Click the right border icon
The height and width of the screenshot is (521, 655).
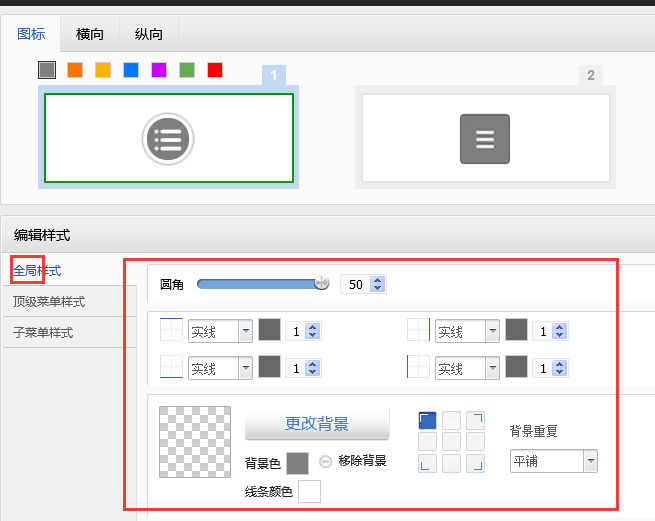point(419,331)
